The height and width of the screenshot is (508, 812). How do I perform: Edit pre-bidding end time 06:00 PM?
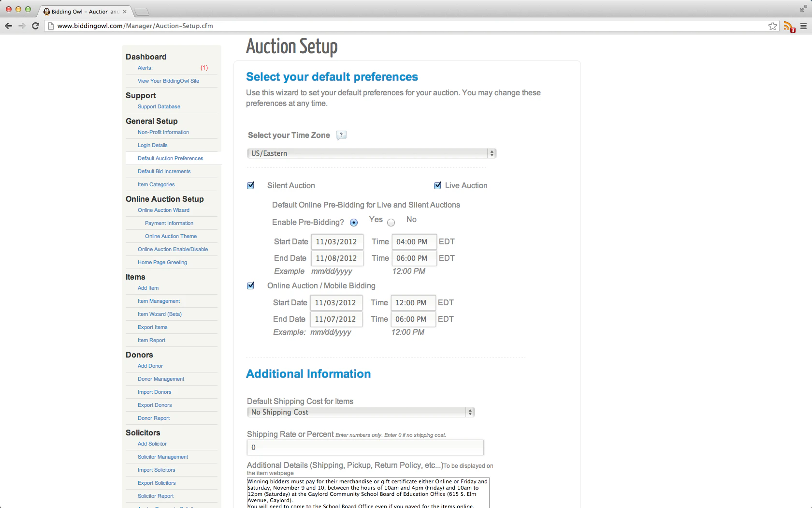(414, 258)
